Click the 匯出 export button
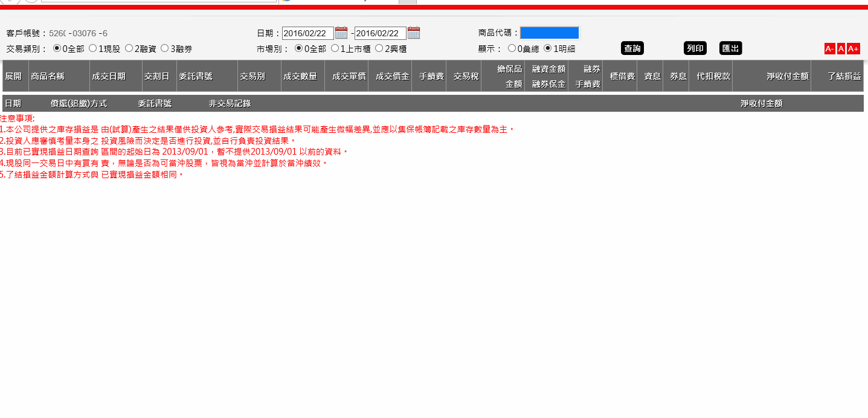 [730, 48]
